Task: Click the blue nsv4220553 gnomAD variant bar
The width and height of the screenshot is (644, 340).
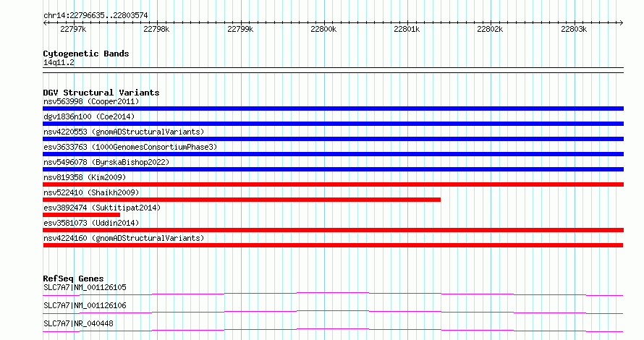Action: (333, 139)
